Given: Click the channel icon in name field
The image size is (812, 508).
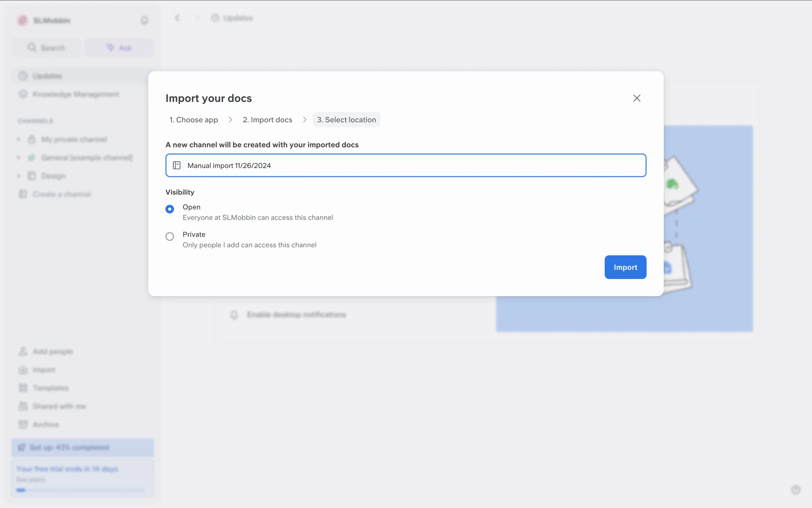Looking at the screenshot, I should [x=177, y=166].
